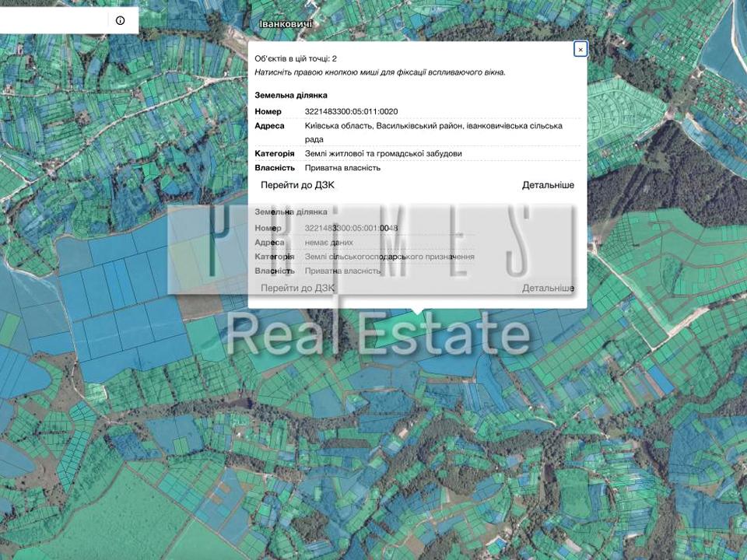
Task: Click the 'Об'єктів в цій точці: 2' header
Action: [x=296, y=58]
